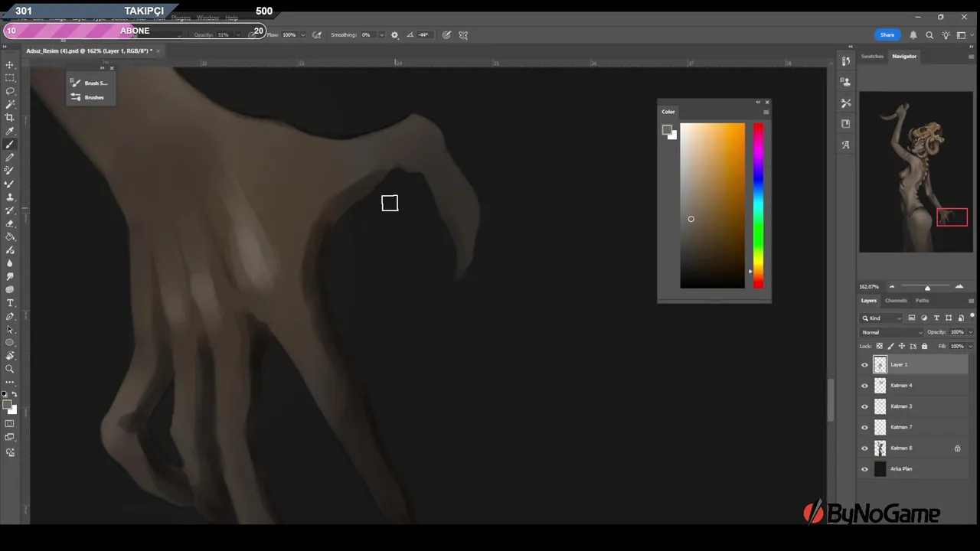Open the Kind filter dropdown
Image resolution: width=980 pixels, height=551 pixels.
pos(882,318)
